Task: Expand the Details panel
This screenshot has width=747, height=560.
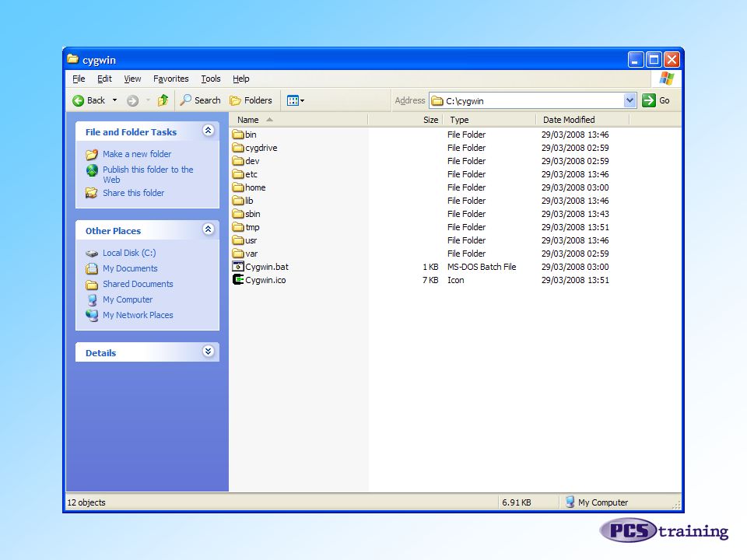Action: click(209, 352)
